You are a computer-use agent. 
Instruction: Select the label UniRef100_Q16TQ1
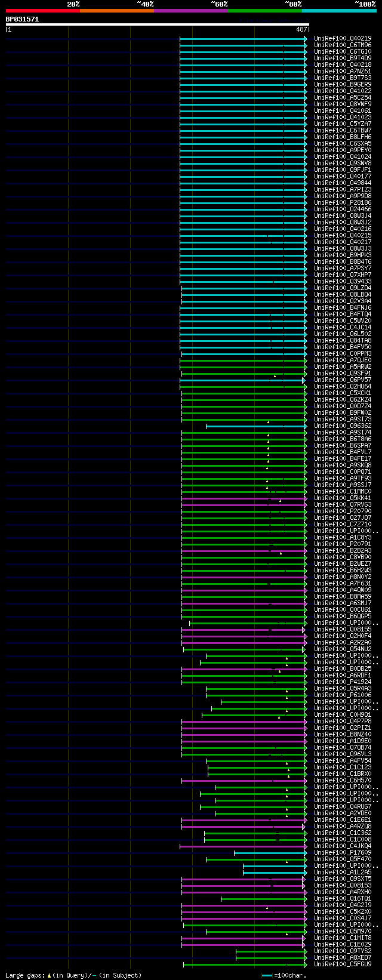click(x=343, y=899)
